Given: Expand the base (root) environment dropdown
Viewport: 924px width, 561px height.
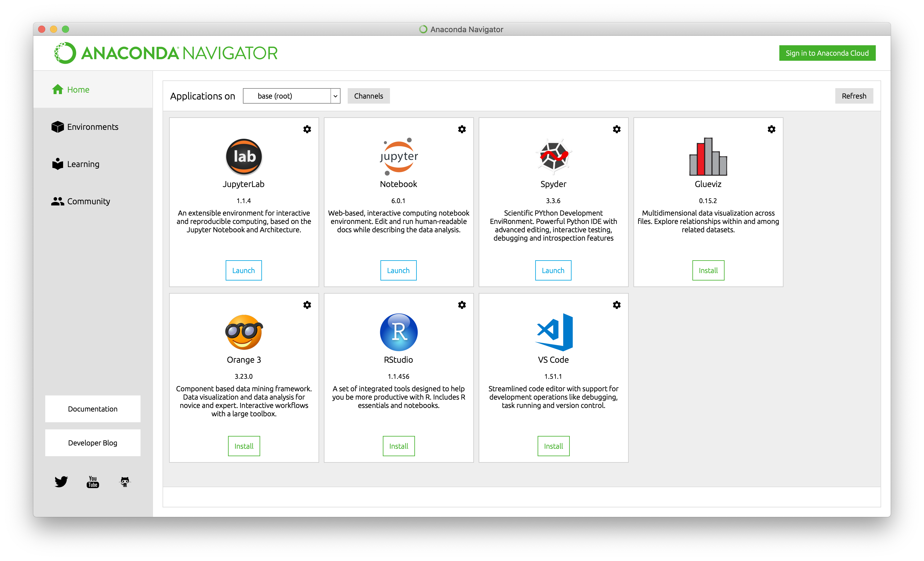Looking at the screenshot, I should (x=287, y=96).
